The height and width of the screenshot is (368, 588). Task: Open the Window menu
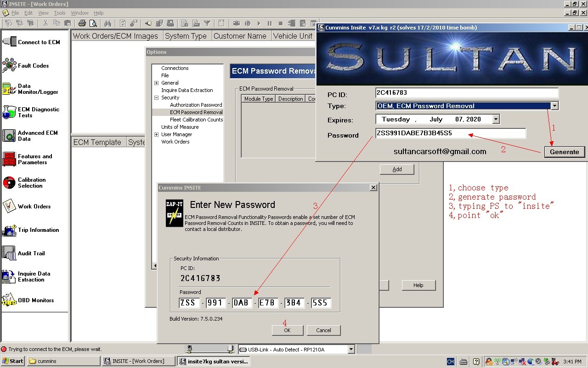[x=79, y=13]
